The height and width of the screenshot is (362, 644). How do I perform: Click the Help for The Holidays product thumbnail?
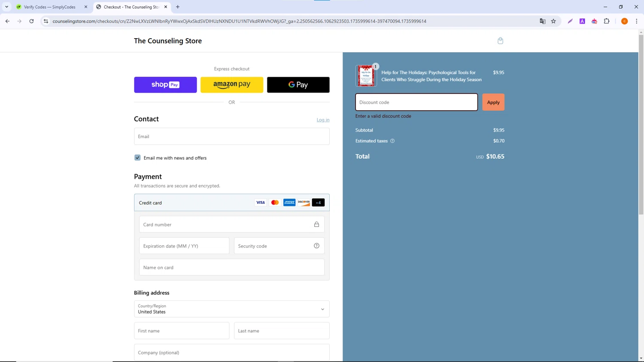tap(366, 76)
